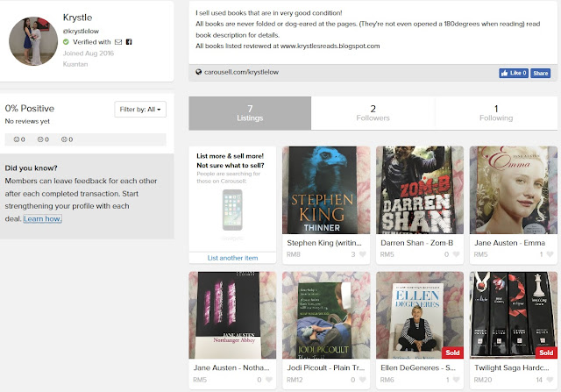
Task: Click the Facebook Like button
Action: coord(514,73)
